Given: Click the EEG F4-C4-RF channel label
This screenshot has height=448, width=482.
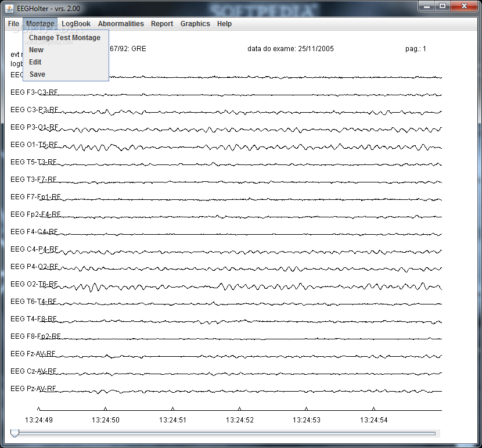Looking at the screenshot, I should pyautogui.click(x=34, y=231).
